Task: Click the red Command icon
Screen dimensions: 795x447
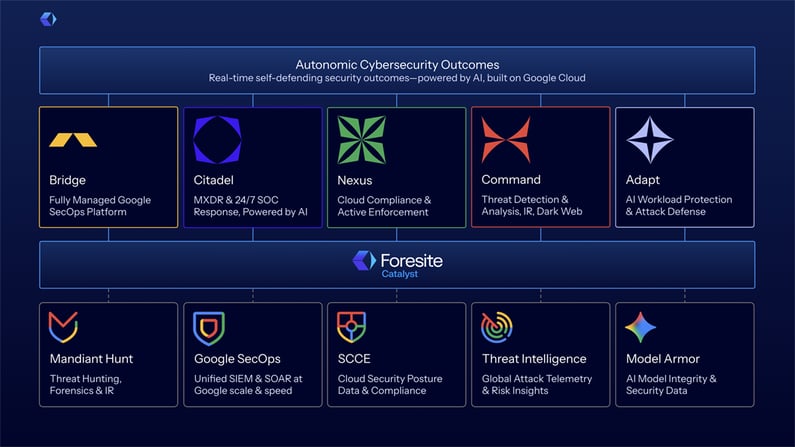Action: [506, 140]
